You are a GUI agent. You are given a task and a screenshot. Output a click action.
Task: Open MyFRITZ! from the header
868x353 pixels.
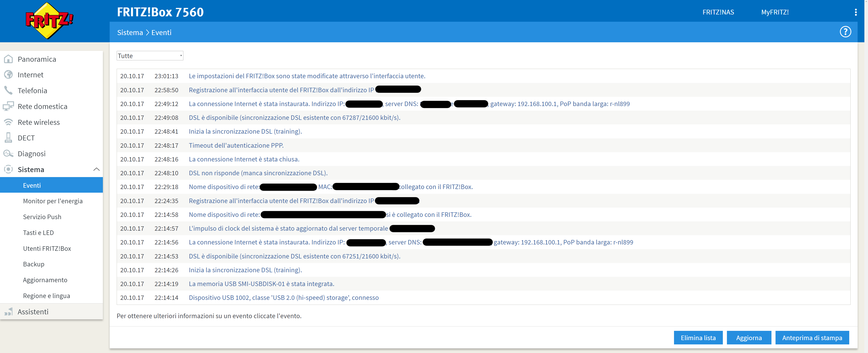pos(775,12)
